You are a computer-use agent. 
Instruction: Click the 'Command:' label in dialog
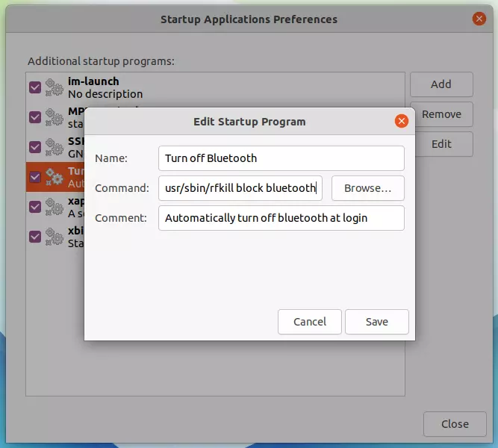122,188
